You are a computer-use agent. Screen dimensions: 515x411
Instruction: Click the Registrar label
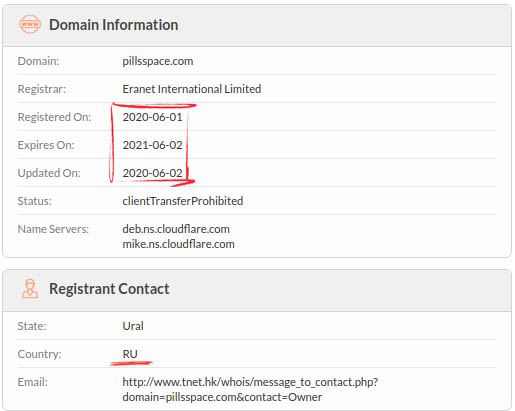(x=42, y=89)
